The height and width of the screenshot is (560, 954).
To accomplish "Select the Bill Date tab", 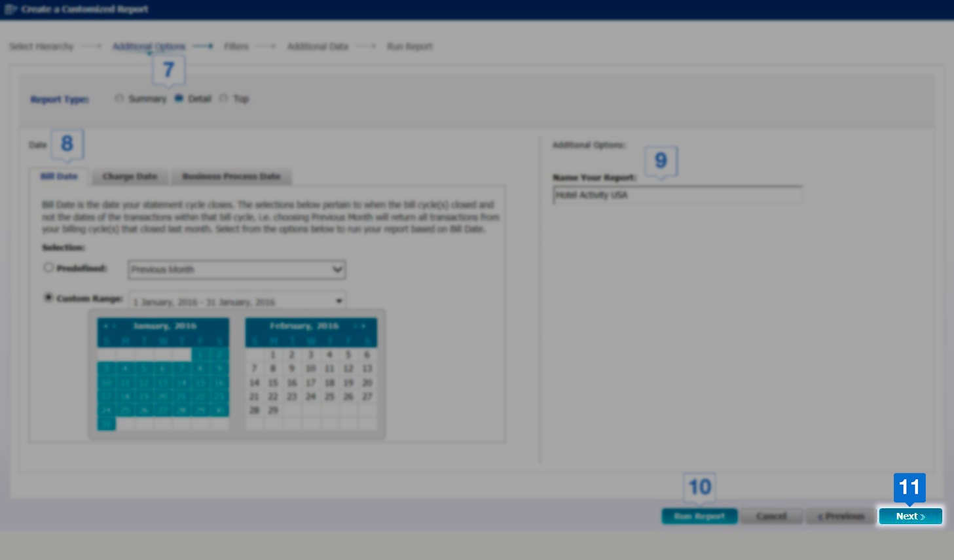I will 59,177.
